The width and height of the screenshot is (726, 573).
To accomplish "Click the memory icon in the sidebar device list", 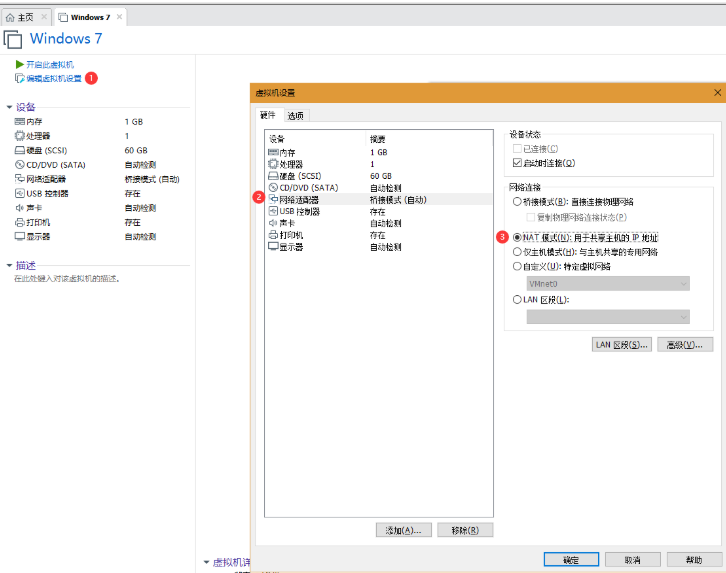I will [19, 122].
